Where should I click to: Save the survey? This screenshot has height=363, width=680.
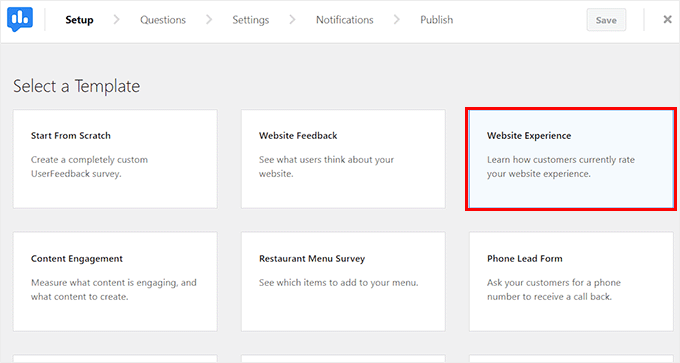[x=606, y=20]
